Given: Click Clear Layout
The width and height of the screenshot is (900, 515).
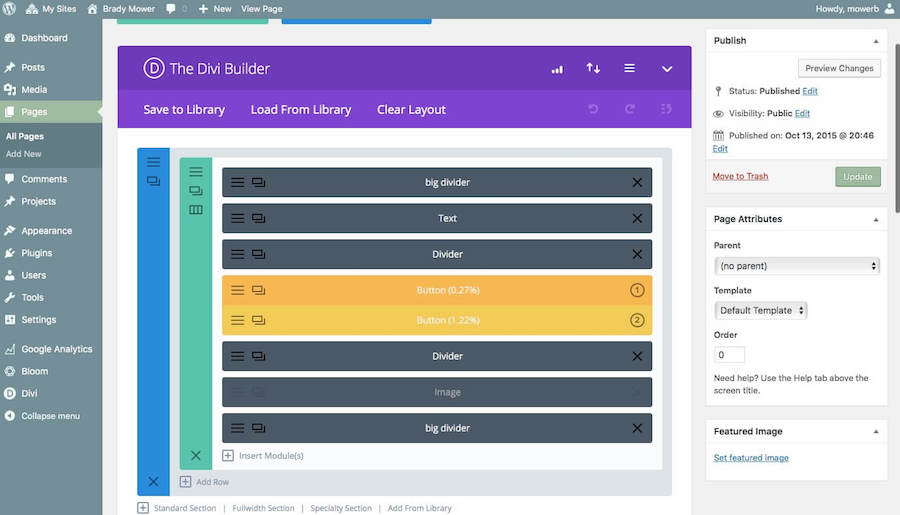Looking at the screenshot, I should click(x=411, y=110).
